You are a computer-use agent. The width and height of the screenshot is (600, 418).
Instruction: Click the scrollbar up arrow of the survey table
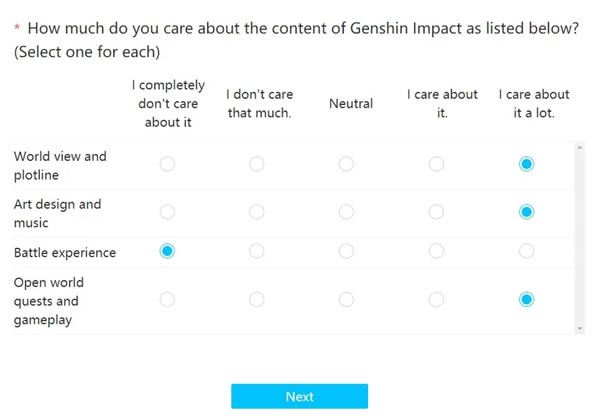coord(579,147)
